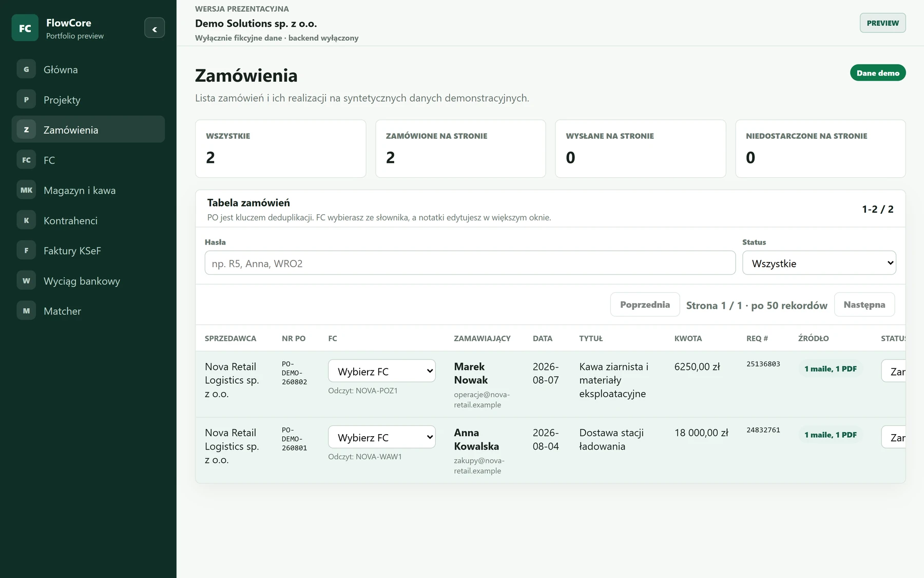Click the F icon beside Faktury KSeF
This screenshot has height=578, width=924.
[26, 250]
